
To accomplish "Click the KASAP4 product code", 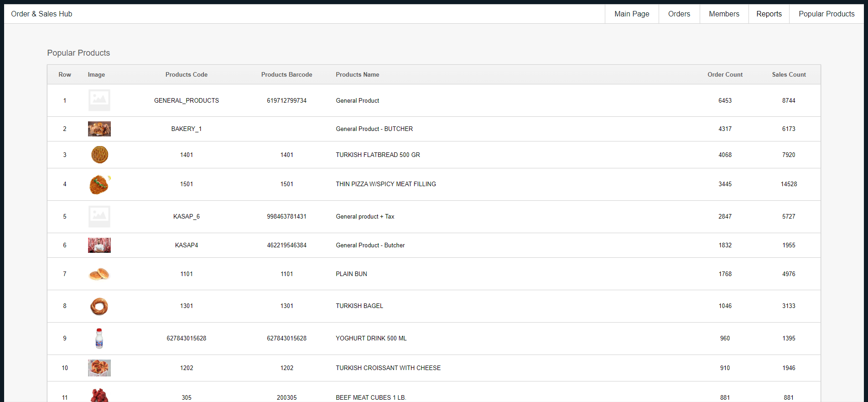I will pos(187,245).
